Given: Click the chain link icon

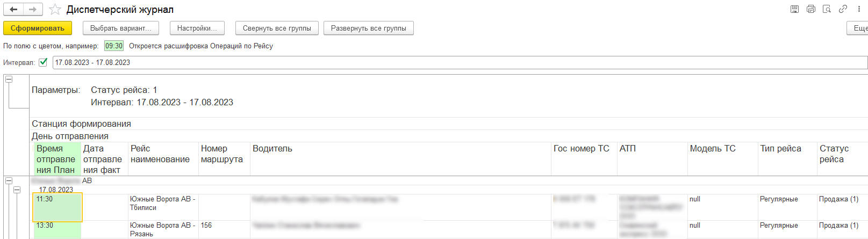Looking at the screenshot, I should [843, 9].
